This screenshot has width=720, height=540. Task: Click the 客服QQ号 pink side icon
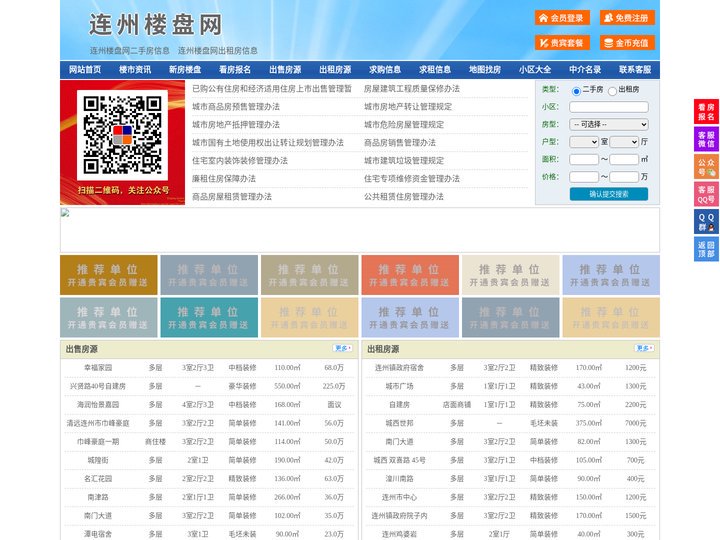pos(706,194)
